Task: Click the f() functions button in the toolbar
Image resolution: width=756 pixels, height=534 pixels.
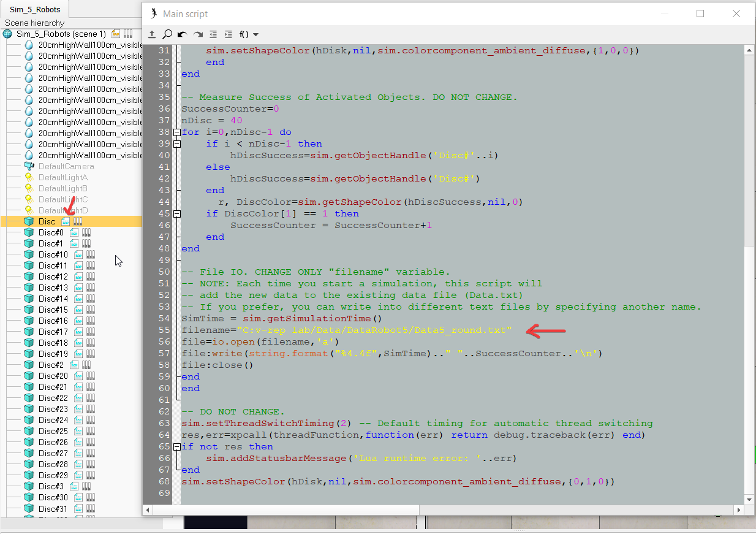Action: pos(244,34)
